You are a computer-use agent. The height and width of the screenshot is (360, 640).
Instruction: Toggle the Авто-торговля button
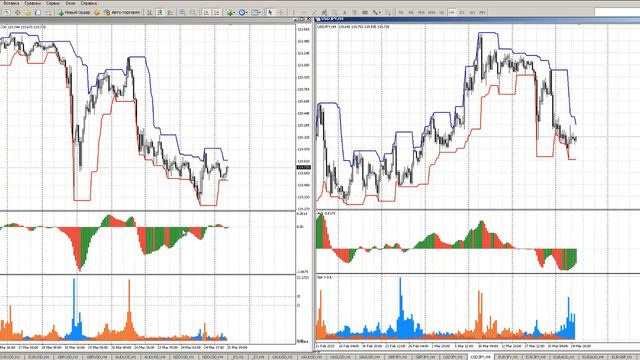122,13
